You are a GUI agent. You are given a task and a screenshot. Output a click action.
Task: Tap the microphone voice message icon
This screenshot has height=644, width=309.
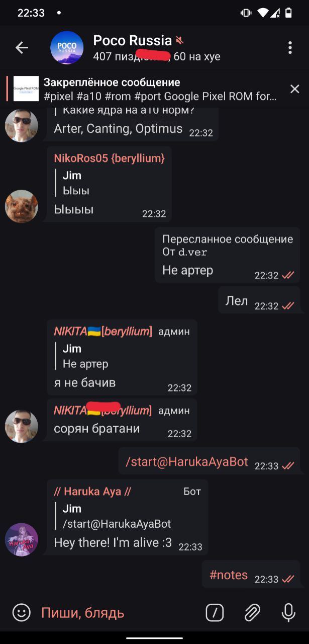click(288, 612)
